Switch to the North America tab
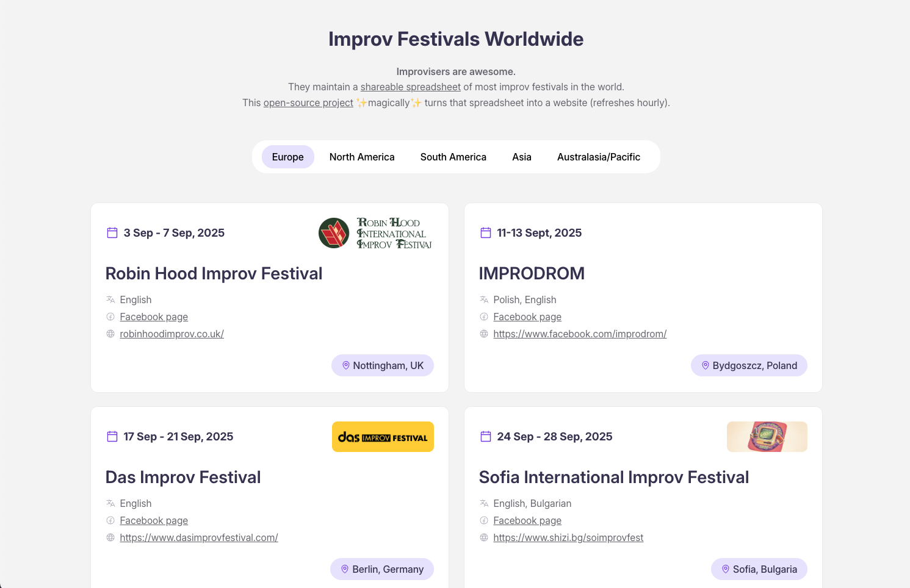 (x=362, y=157)
